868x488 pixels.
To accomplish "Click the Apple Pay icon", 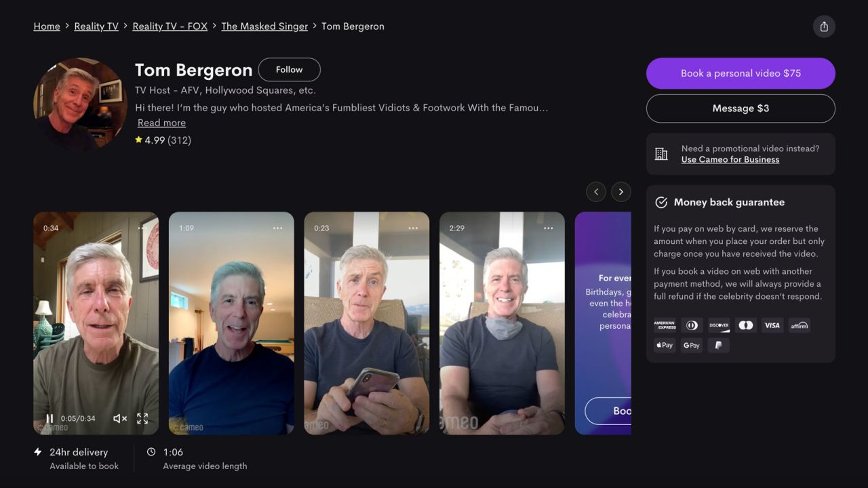I will click(665, 345).
